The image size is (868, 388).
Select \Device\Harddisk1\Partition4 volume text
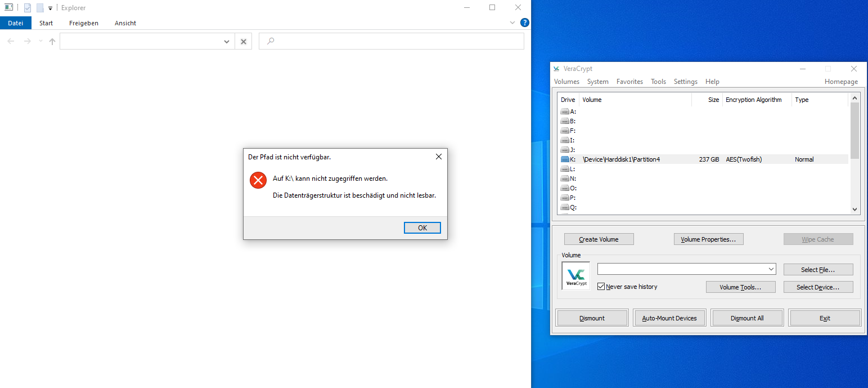point(621,159)
